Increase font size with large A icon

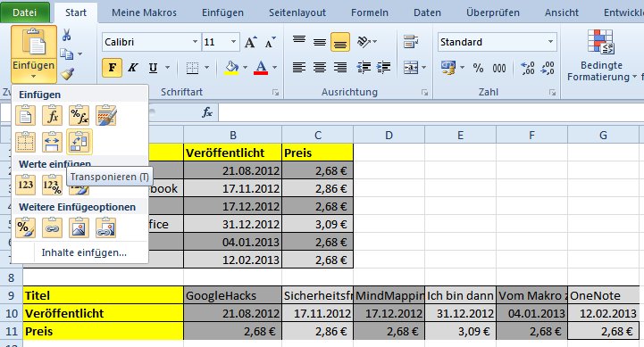tap(250, 42)
